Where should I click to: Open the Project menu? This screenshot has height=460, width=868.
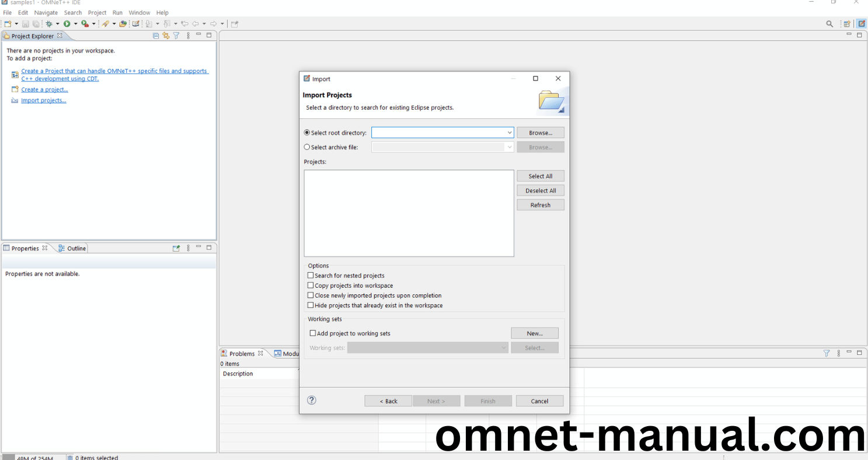point(97,12)
